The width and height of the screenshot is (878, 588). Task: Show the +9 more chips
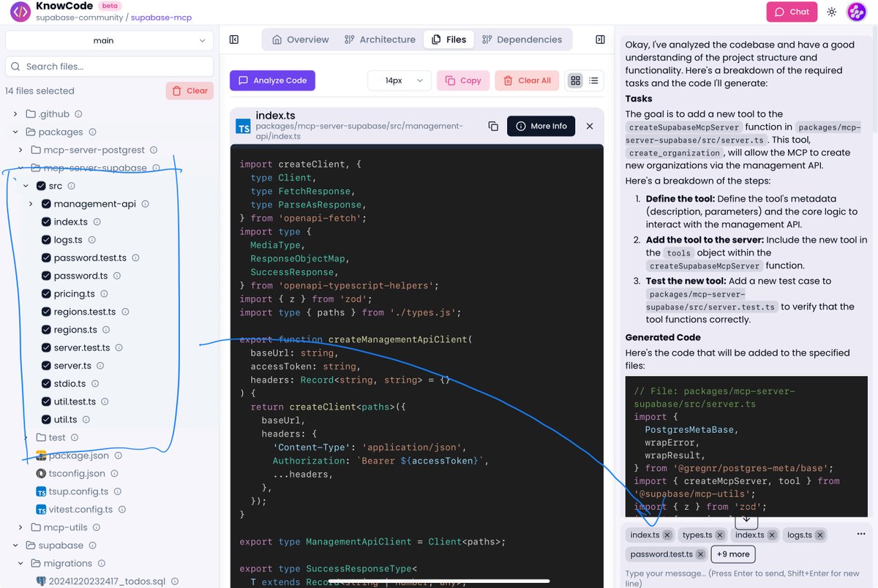[x=732, y=554]
